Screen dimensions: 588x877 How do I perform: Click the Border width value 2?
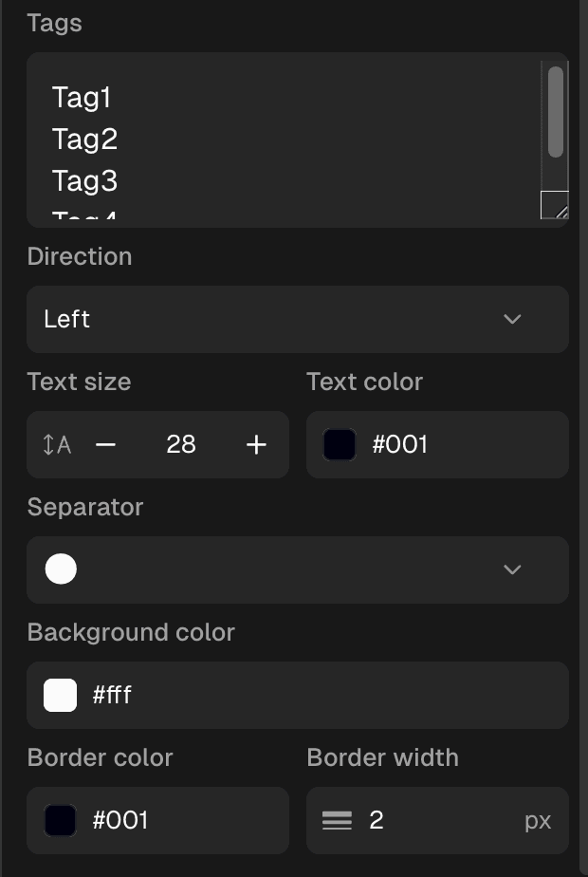click(377, 820)
